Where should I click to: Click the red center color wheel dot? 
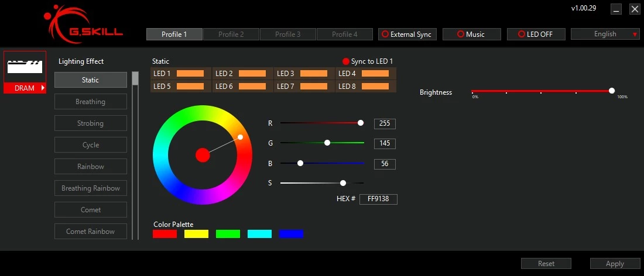coord(203,155)
